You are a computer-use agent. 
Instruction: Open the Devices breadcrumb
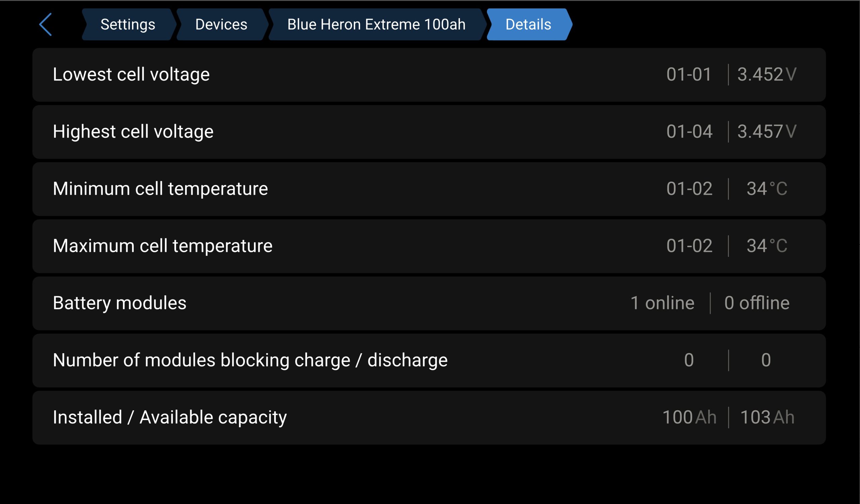pos(221,25)
